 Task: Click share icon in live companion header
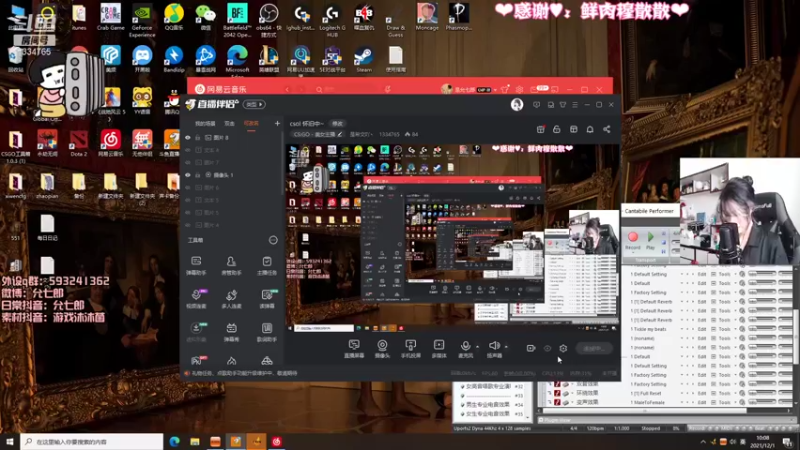pyautogui.click(x=607, y=129)
